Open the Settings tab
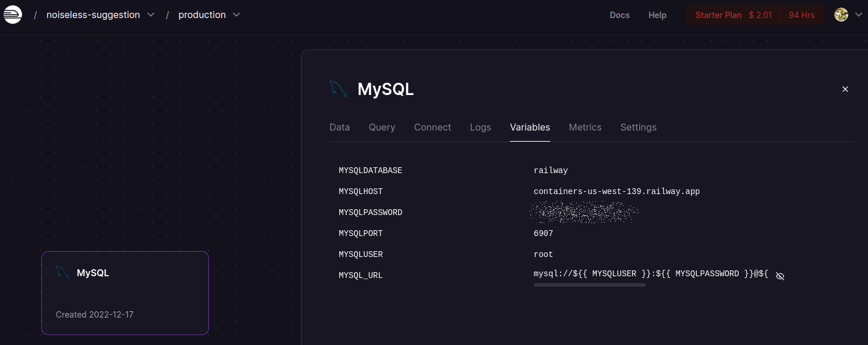The image size is (868, 345). 638,127
